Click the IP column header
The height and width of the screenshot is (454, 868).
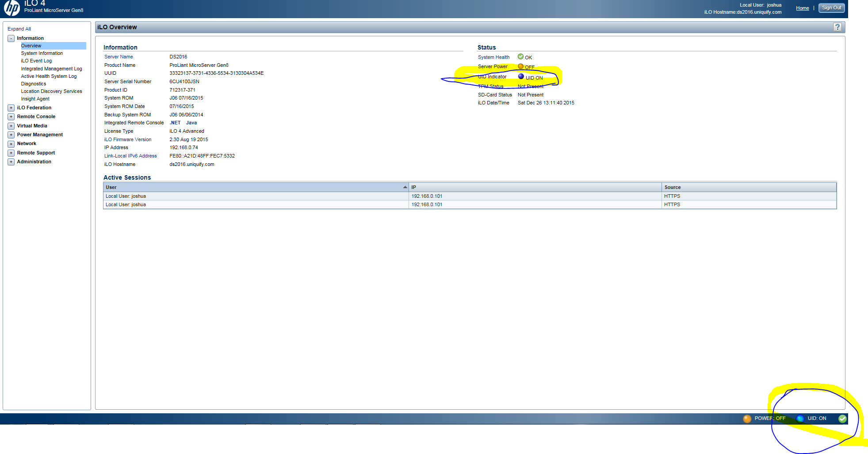tap(535, 187)
